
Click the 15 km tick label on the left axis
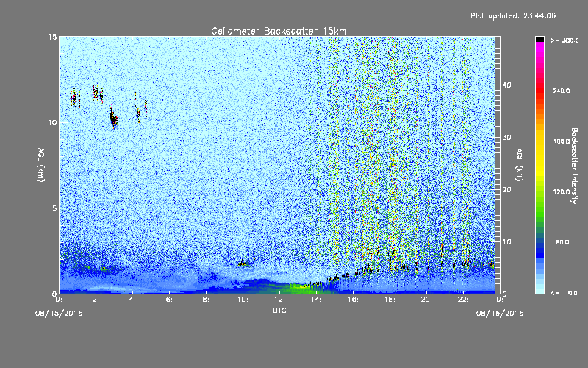point(52,37)
